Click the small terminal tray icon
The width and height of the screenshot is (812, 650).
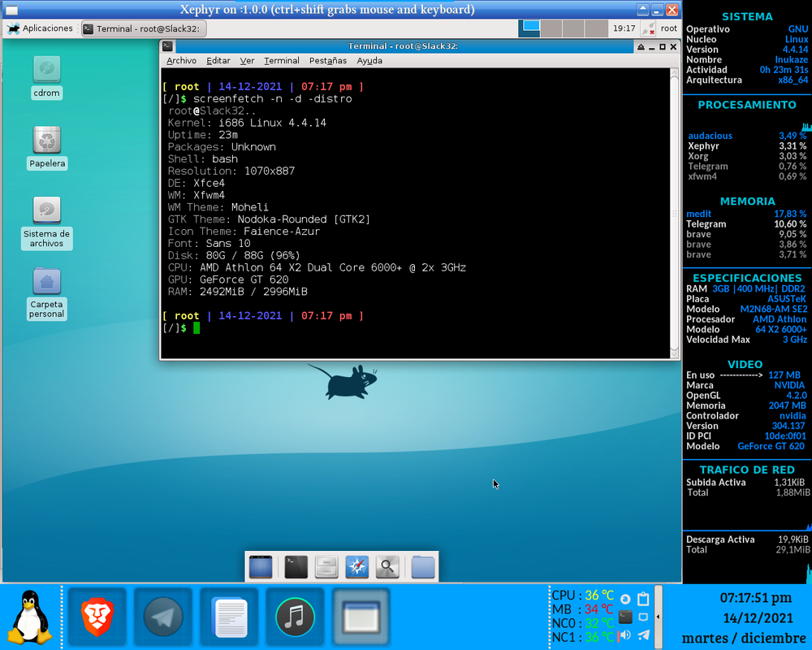point(625,617)
